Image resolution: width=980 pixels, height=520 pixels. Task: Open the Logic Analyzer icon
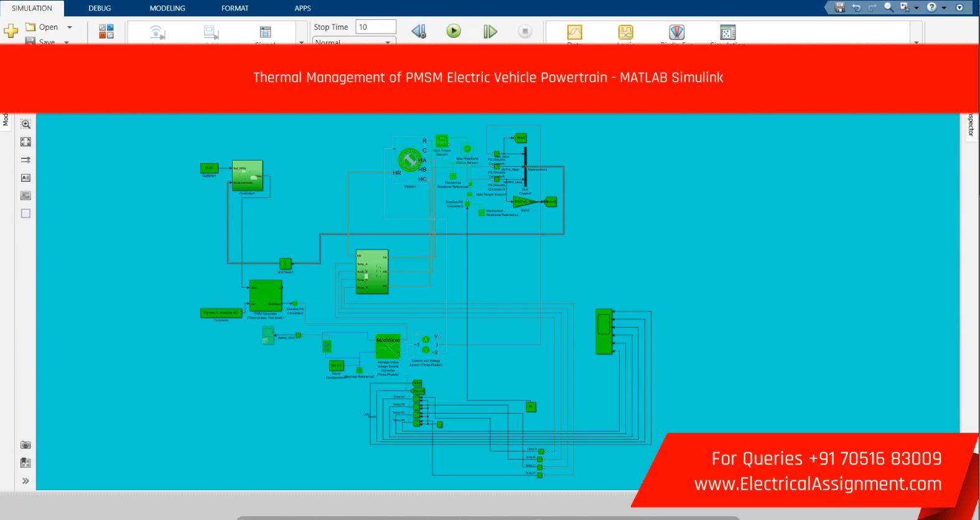pyautogui.click(x=625, y=32)
